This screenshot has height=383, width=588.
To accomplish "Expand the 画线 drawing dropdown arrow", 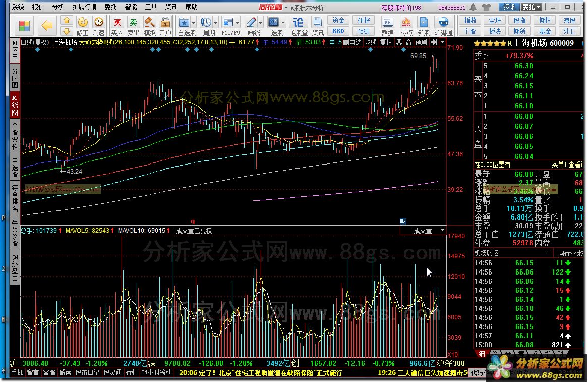I will pos(260,23).
